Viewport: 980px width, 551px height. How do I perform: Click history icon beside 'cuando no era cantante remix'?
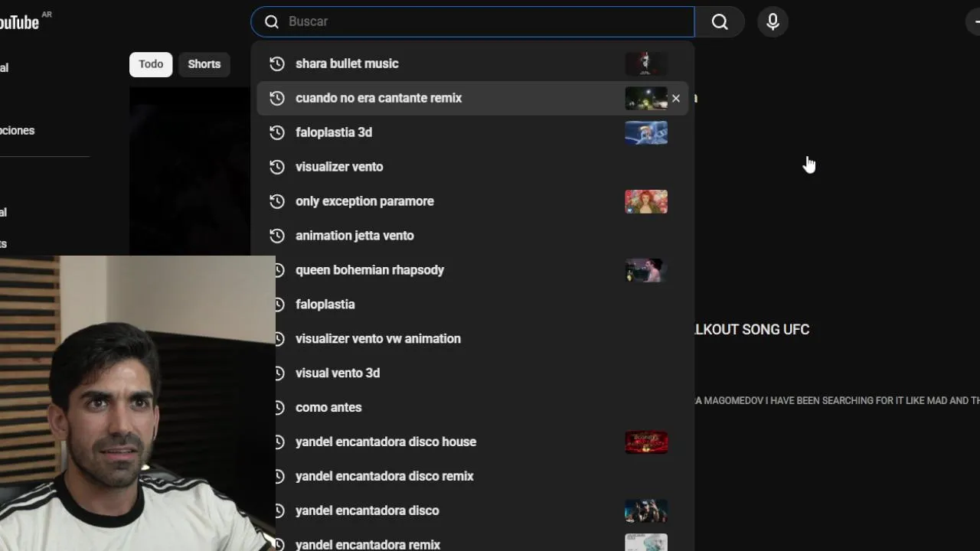point(277,98)
